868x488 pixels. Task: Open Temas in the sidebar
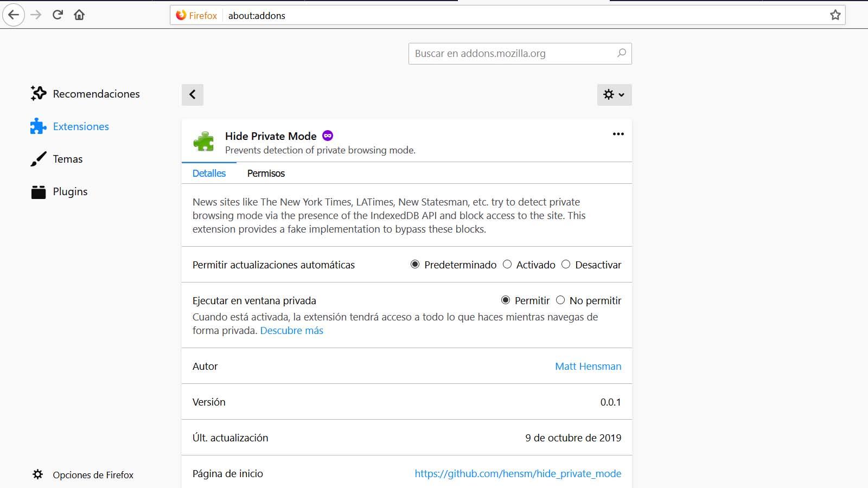coord(68,159)
